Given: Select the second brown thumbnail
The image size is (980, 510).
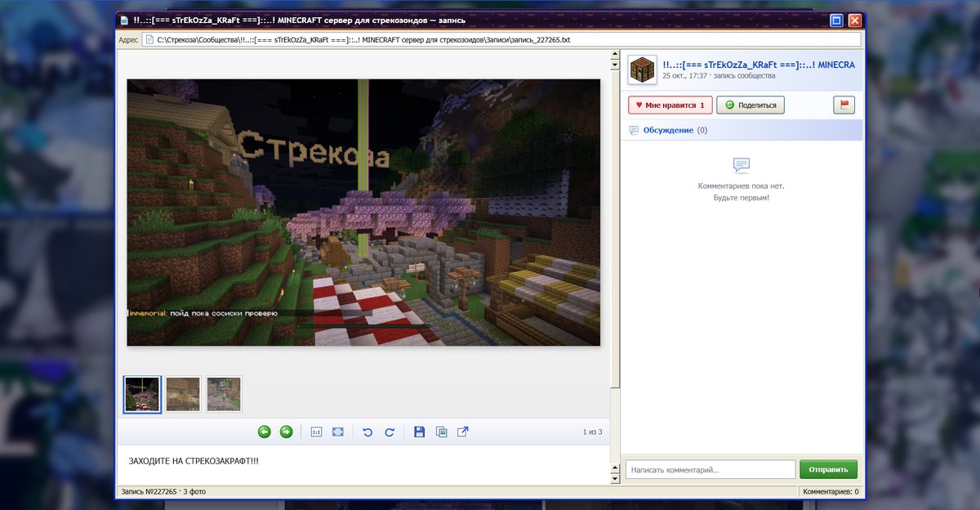Looking at the screenshot, I should [x=183, y=394].
